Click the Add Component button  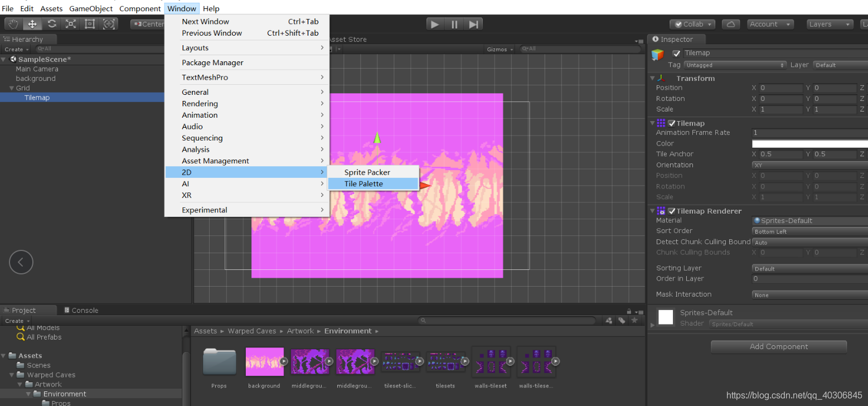click(x=778, y=346)
